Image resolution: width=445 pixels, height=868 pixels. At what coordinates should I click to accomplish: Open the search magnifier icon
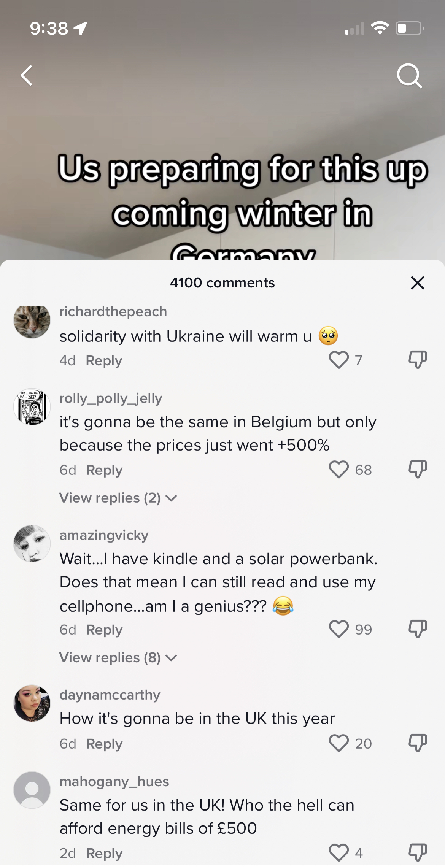coord(410,76)
